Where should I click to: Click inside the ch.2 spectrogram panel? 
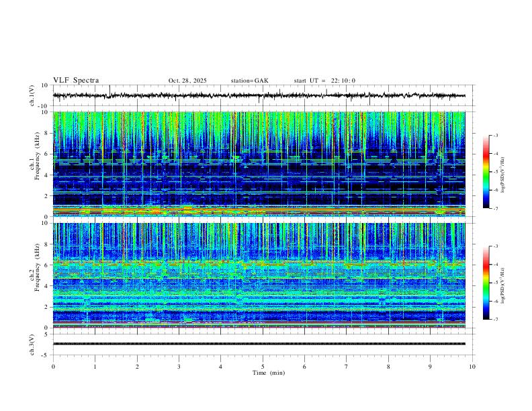(259, 275)
